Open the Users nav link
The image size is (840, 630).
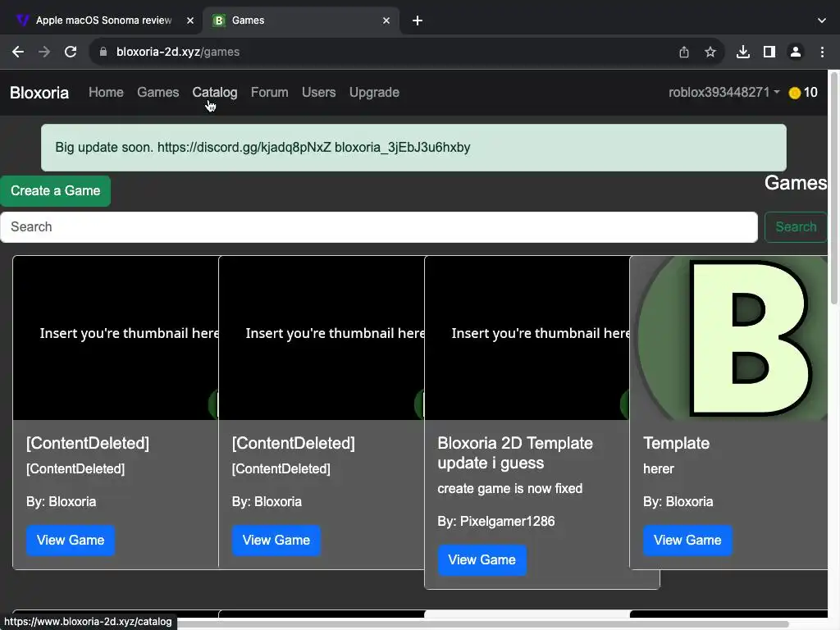pos(319,92)
